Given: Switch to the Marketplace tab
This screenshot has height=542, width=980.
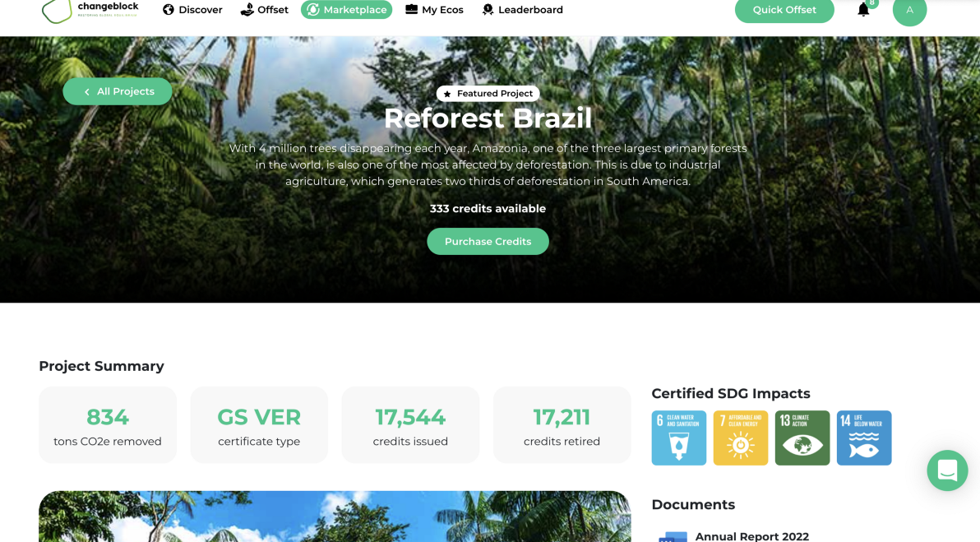Looking at the screenshot, I should tap(346, 10).
